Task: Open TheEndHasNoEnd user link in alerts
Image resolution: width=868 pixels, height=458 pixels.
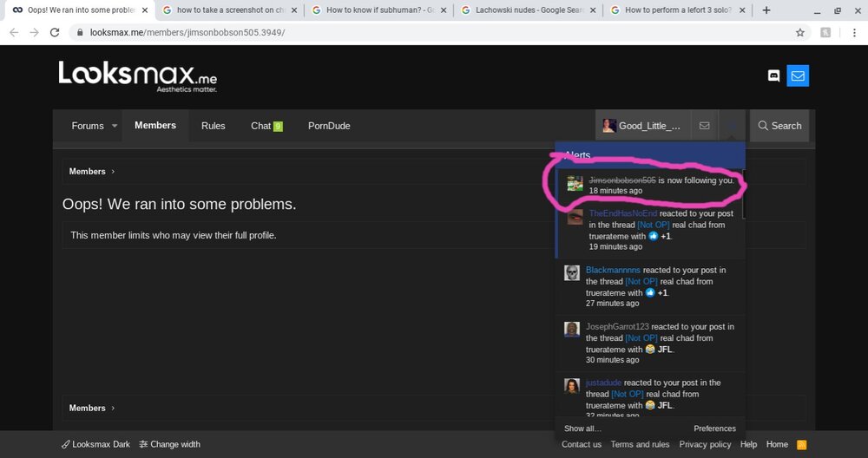Action: (x=622, y=213)
